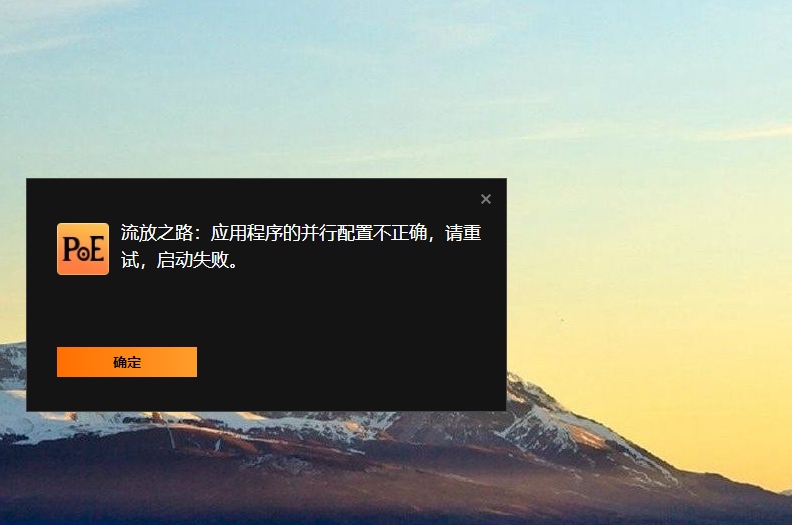Click the PoE application icon
The image size is (792, 525).
click(83, 249)
